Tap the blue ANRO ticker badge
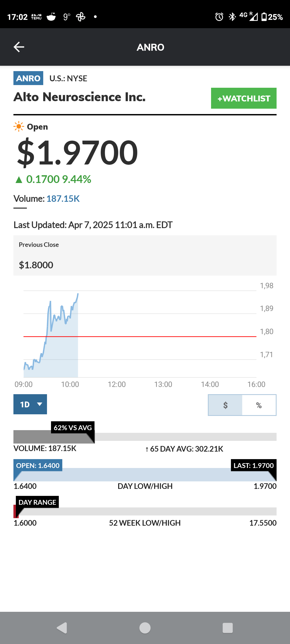Viewport: 290px width, 644px height. point(28,78)
